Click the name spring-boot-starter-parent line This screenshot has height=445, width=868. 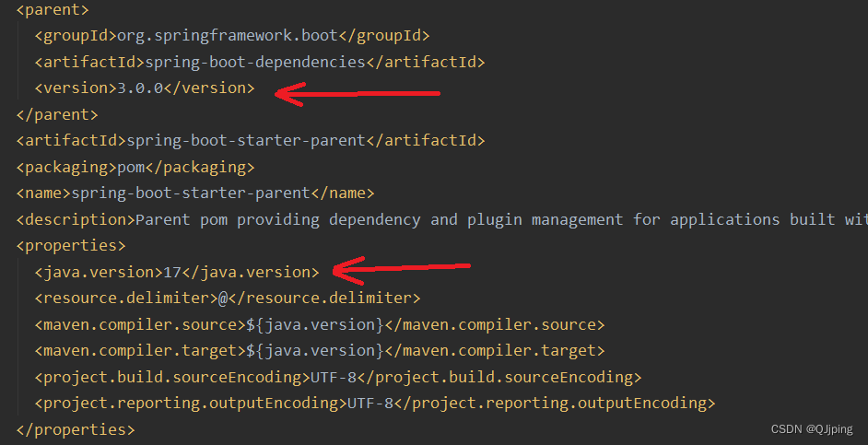point(195,193)
